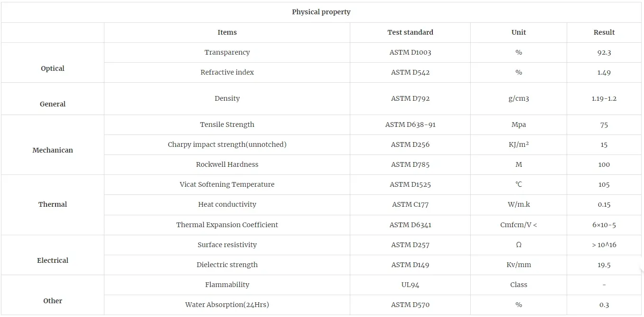Click the Tensile Strength item cell
Image resolution: width=644 pixels, height=317 pixels.
227,125
